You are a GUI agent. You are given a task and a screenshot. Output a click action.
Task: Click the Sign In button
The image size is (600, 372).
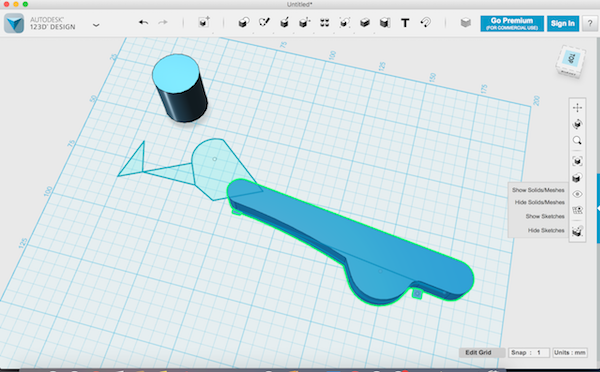[x=562, y=23]
